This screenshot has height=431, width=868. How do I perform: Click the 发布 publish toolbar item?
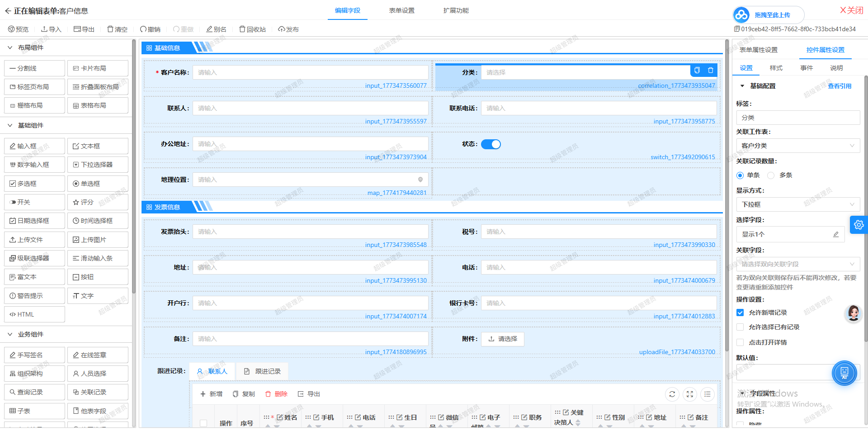coord(288,29)
